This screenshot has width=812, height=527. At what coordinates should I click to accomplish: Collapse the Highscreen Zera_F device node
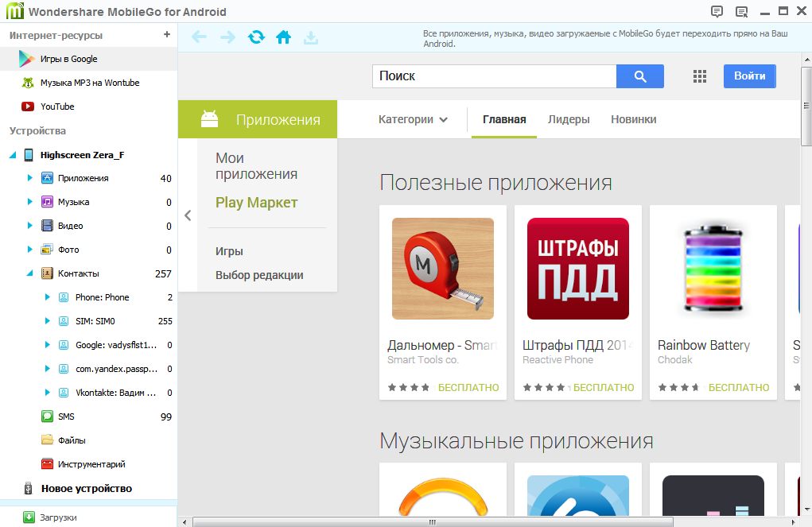coord(13,154)
